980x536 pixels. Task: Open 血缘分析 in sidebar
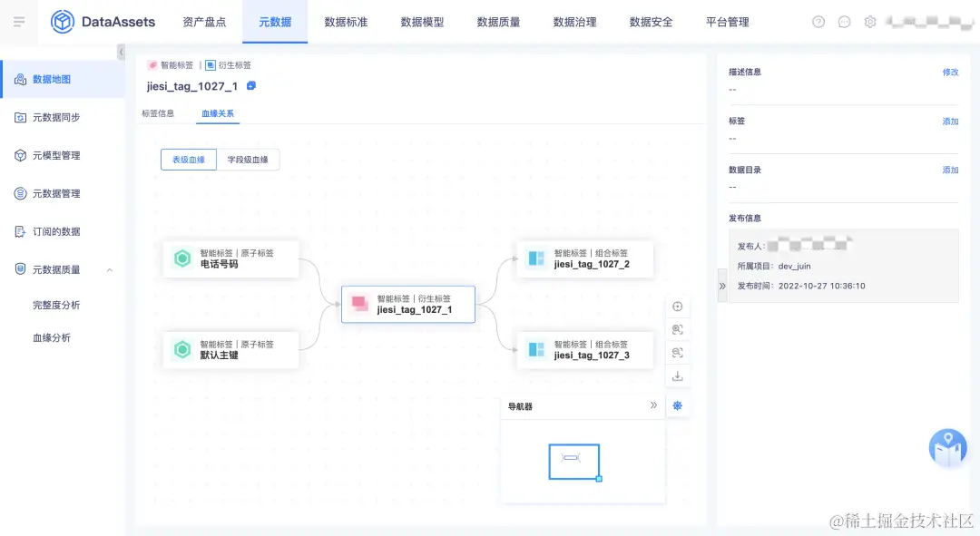click(x=51, y=338)
